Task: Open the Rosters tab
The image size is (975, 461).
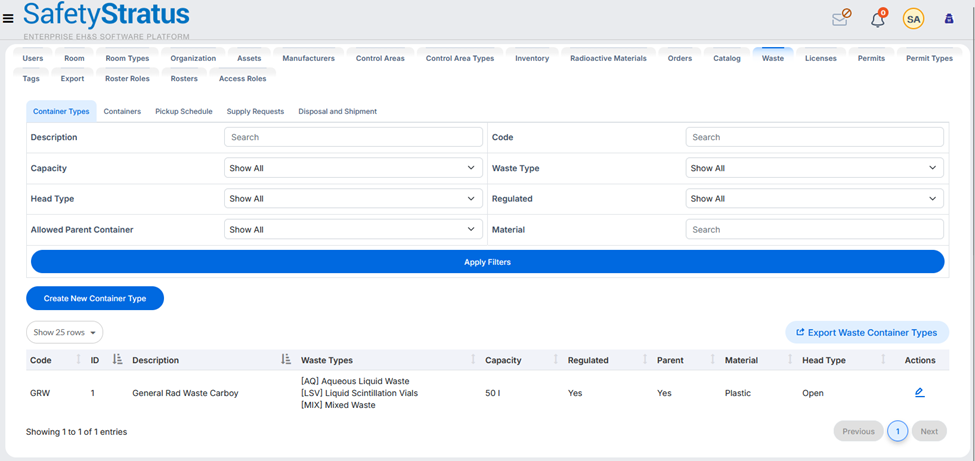Action: (184, 78)
